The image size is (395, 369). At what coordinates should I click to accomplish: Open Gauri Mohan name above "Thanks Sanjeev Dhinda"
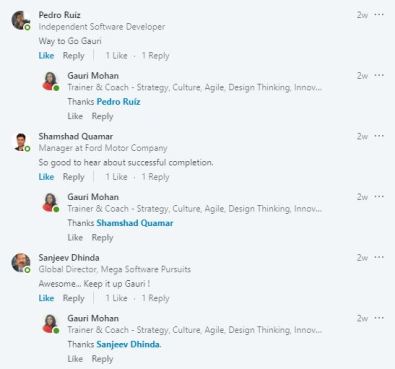93,318
